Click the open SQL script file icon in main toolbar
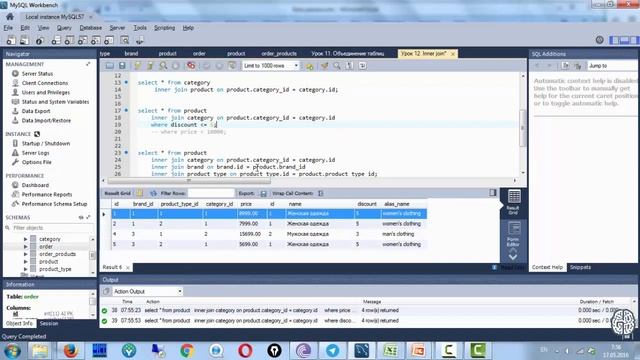This screenshot has height=360, width=640. 24,40
